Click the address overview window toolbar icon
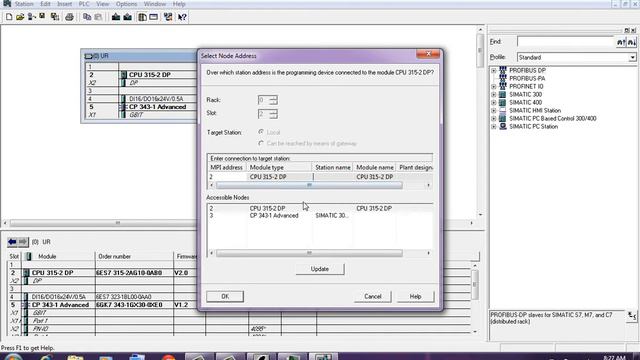Image resolution: width=640 pixels, height=360 pixels. pos(153,17)
